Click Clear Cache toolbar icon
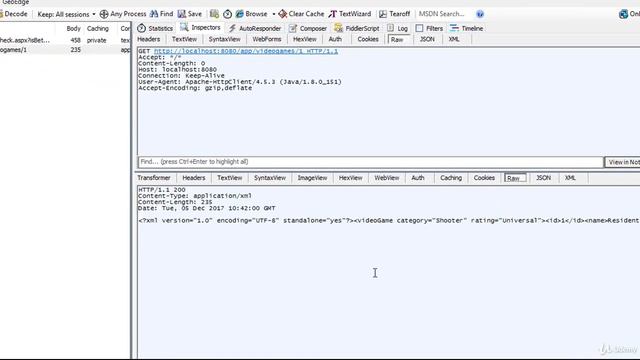640x360 pixels. tap(282, 14)
